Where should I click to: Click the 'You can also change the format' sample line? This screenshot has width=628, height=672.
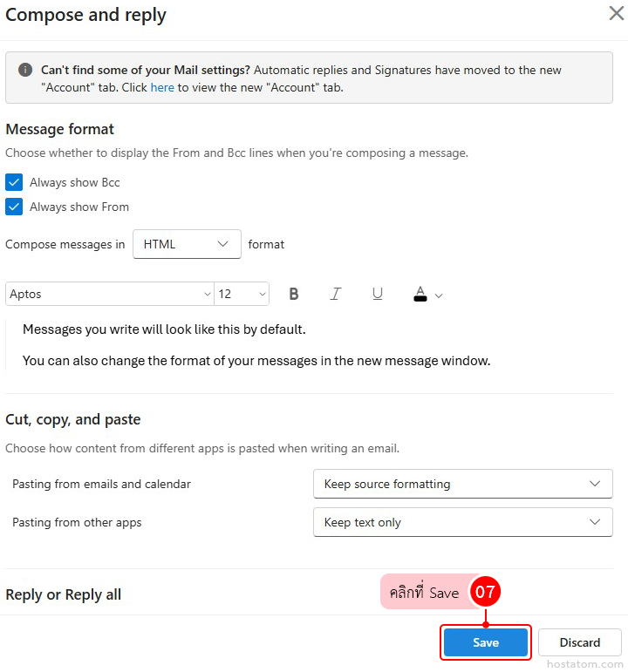click(256, 361)
